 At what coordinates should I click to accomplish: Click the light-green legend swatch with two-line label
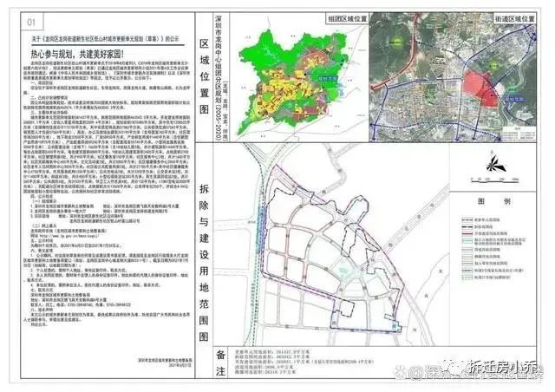467,241
